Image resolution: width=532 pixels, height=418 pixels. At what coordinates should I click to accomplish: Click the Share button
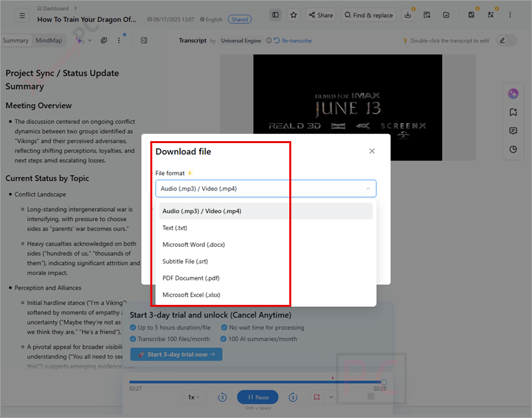point(321,15)
